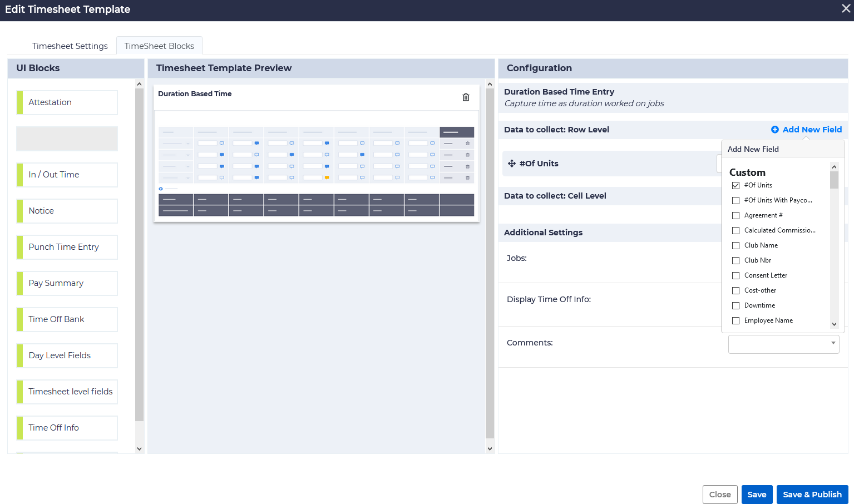Open the Comments dropdown
The width and height of the screenshot is (854, 504).
pos(783,343)
